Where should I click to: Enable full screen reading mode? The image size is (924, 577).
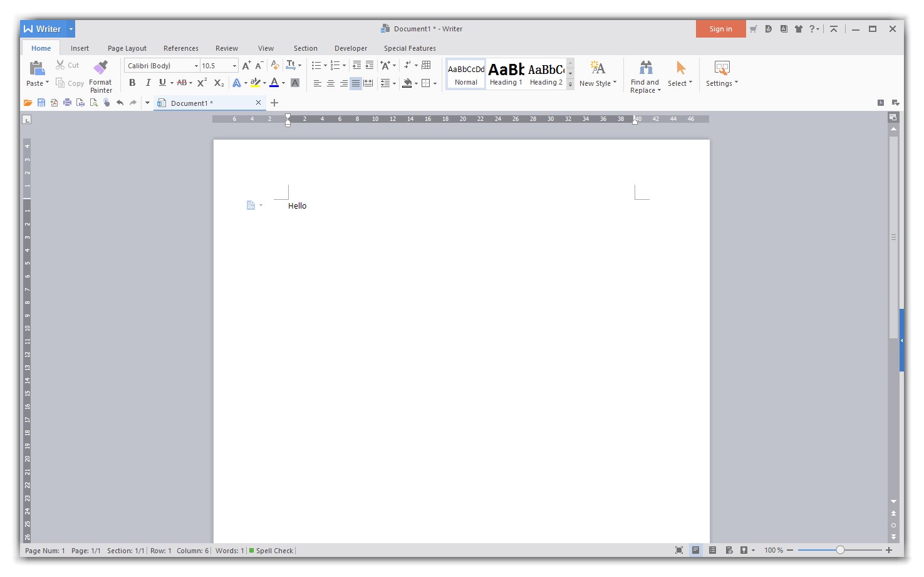point(679,550)
